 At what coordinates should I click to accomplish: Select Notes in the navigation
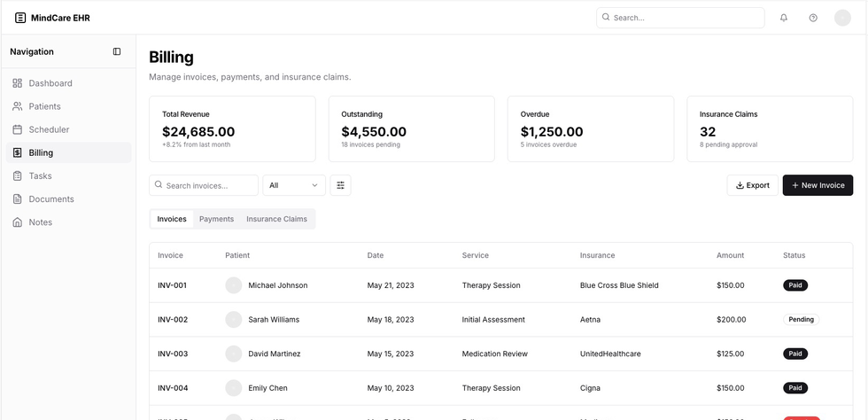(x=40, y=222)
